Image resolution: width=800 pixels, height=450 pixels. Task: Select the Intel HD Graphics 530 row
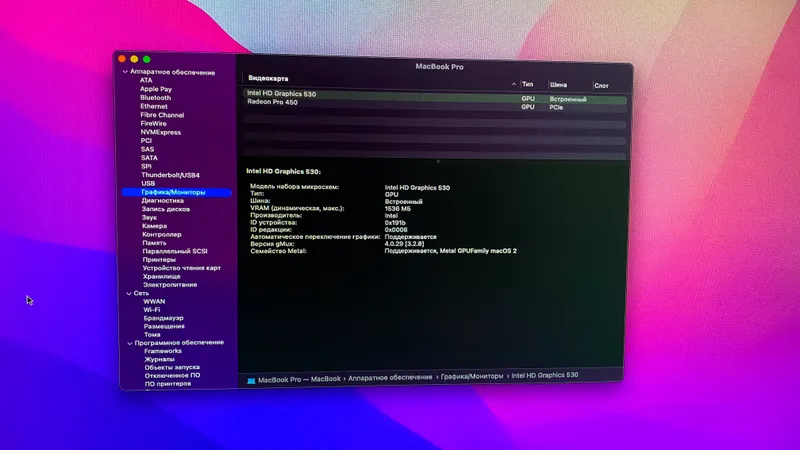pos(435,96)
